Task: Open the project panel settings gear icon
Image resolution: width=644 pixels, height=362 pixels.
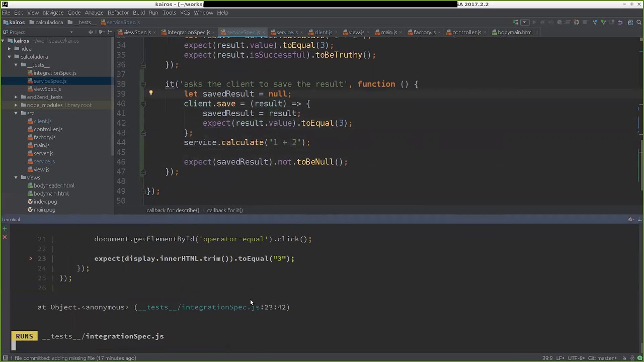Action: [x=101, y=32]
